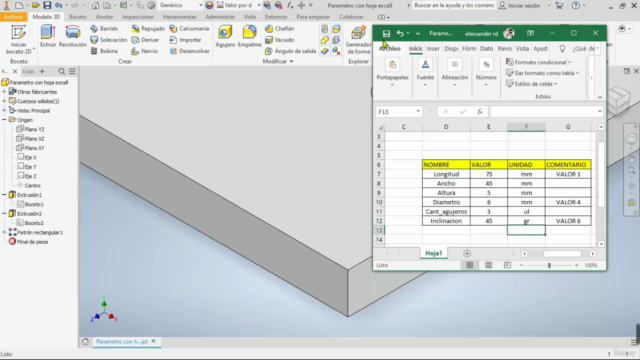Adjust the Excel zoom slider handle

[x=549, y=265]
